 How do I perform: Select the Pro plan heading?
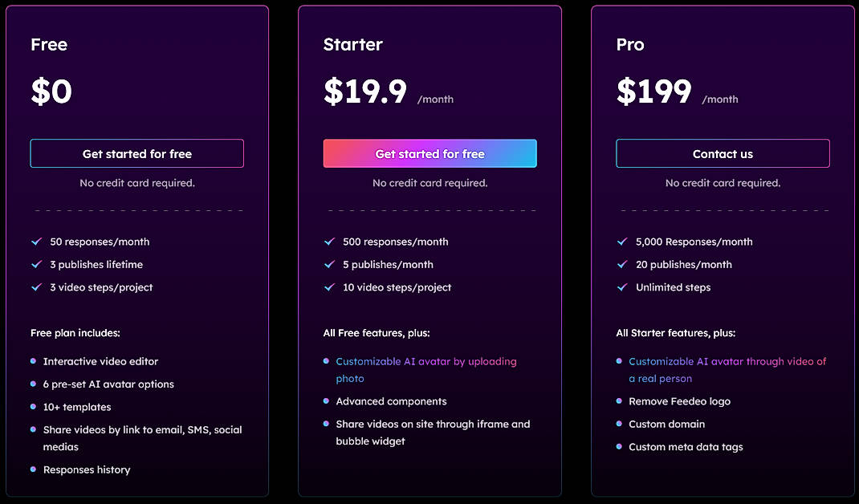630,45
